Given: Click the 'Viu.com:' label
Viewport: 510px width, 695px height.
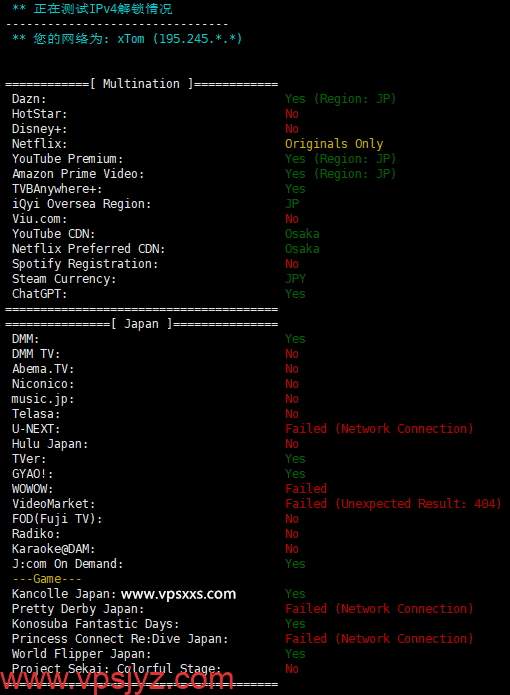Looking at the screenshot, I should 39,219.
